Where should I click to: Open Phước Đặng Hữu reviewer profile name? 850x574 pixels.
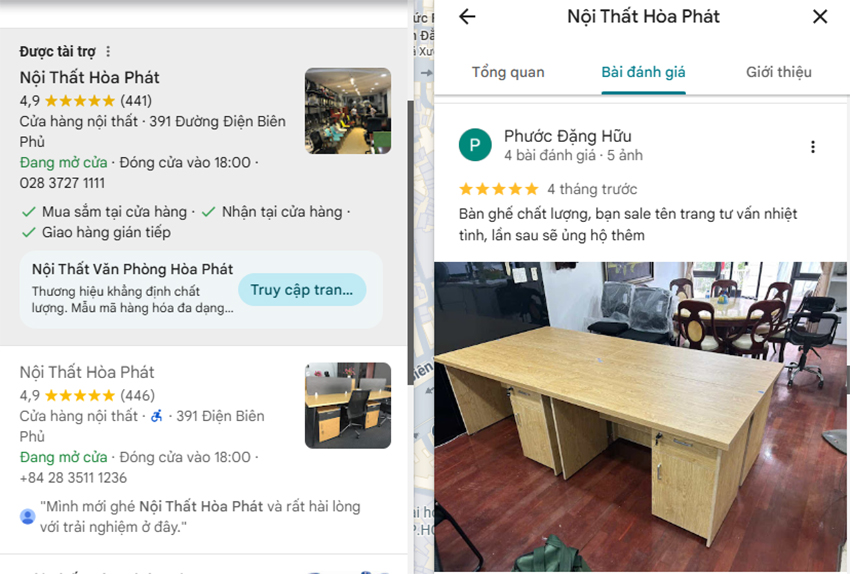pos(568,136)
